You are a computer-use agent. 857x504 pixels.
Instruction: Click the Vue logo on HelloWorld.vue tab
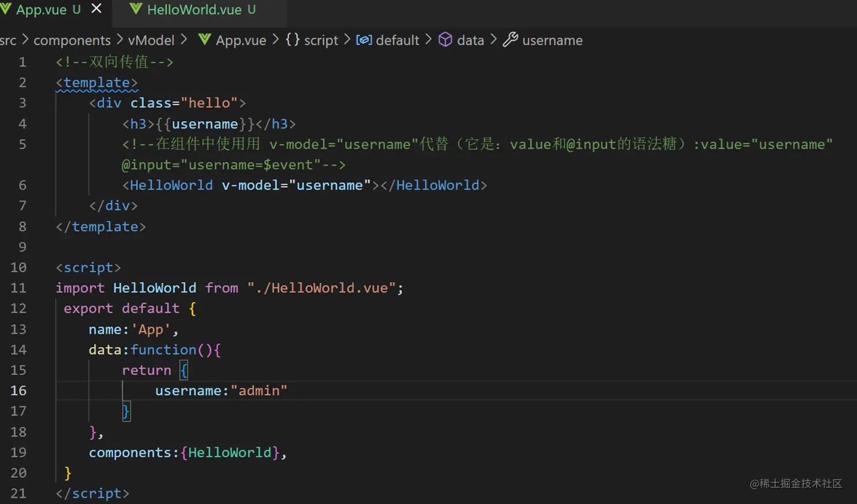coord(136,9)
